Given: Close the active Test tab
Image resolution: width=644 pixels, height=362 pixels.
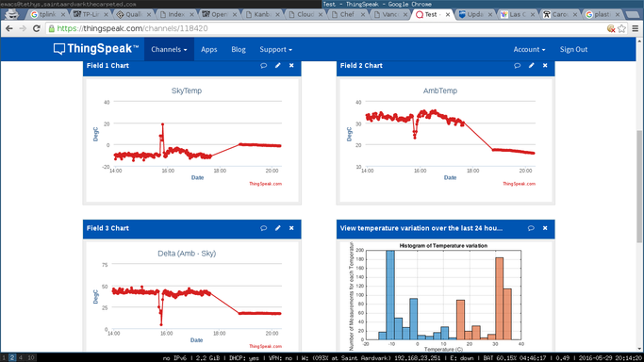Looking at the screenshot, I should point(448,14).
